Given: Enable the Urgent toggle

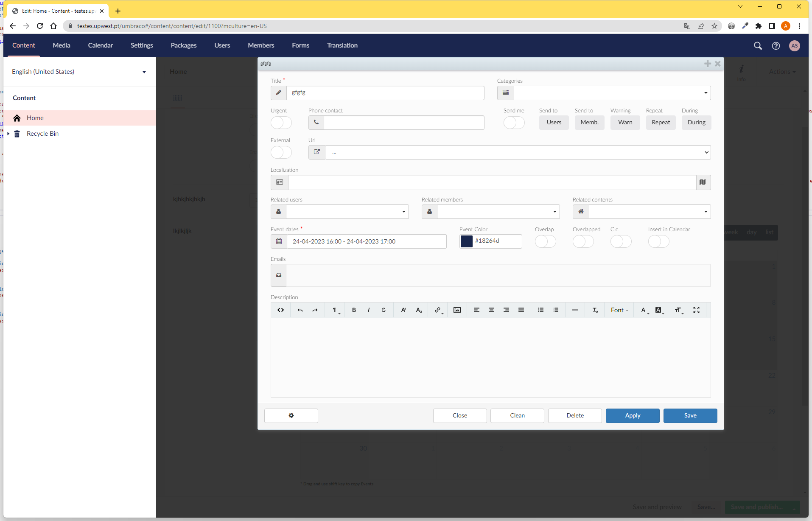Looking at the screenshot, I should [281, 123].
